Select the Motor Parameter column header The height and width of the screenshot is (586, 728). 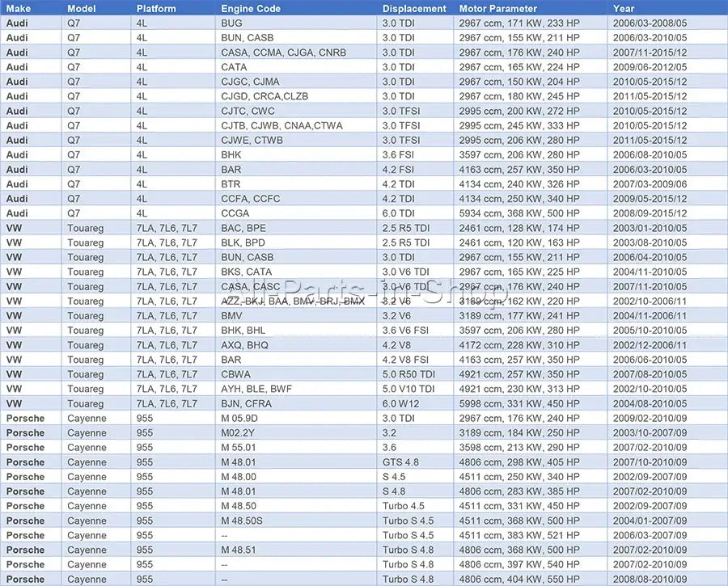tap(497, 8)
